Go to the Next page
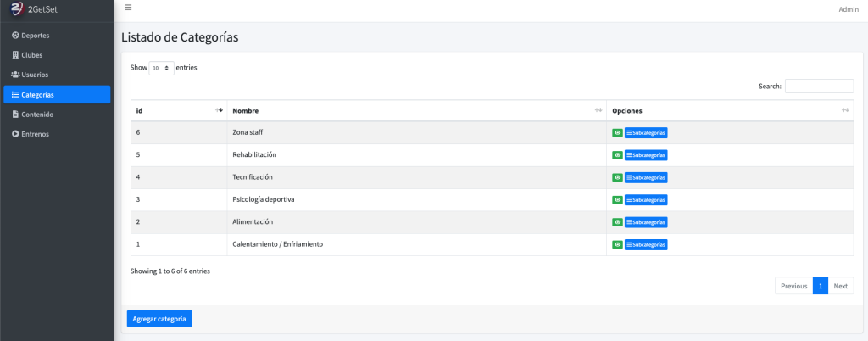 point(840,287)
